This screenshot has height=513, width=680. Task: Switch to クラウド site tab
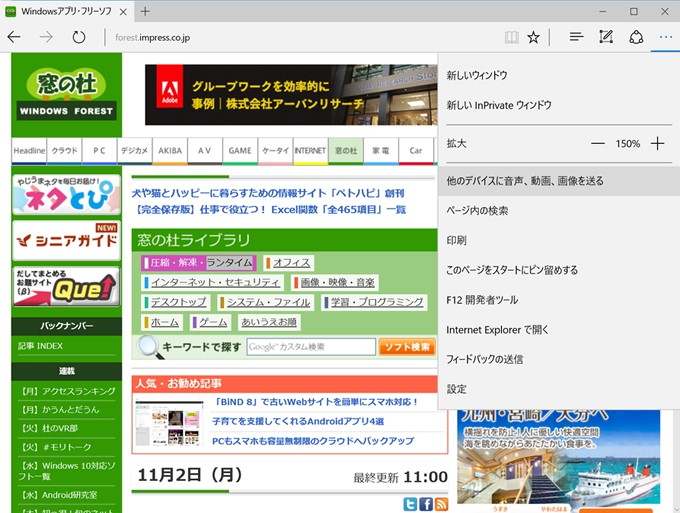[x=64, y=151]
